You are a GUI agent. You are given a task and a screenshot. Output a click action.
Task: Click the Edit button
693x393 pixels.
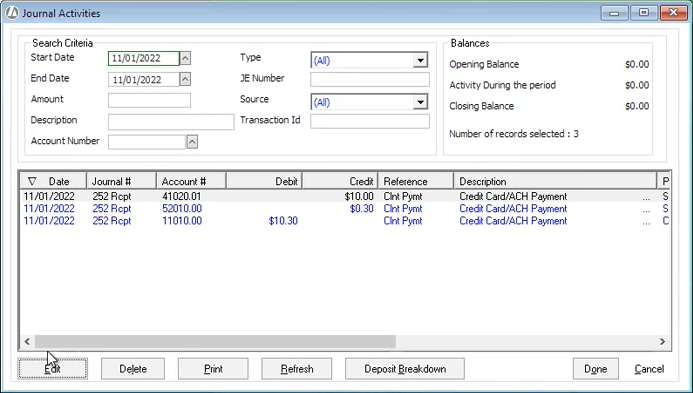click(x=53, y=369)
